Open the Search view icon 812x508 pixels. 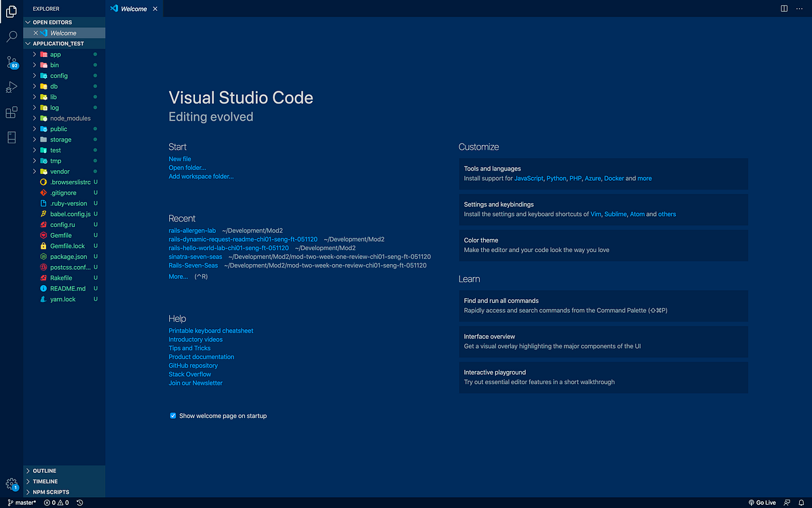coord(12,37)
